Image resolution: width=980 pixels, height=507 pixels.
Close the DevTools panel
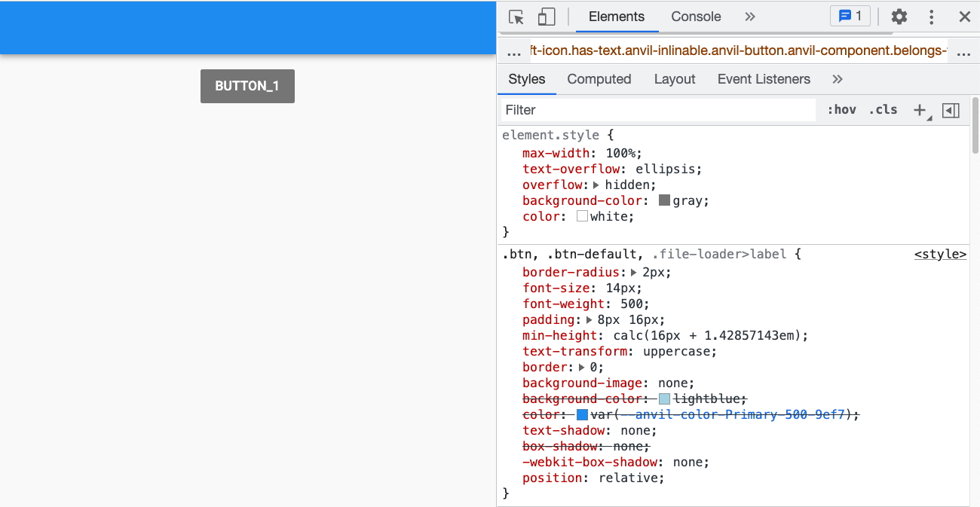click(x=964, y=17)
